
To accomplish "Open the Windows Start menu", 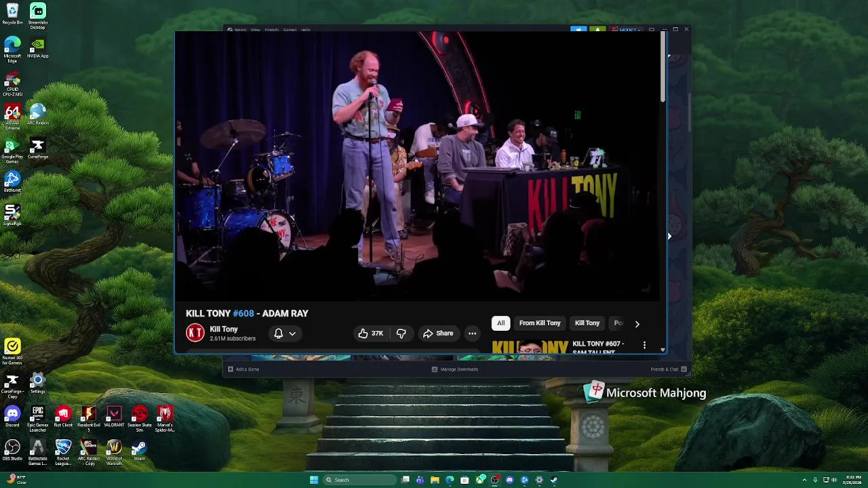I will (314, 480).
